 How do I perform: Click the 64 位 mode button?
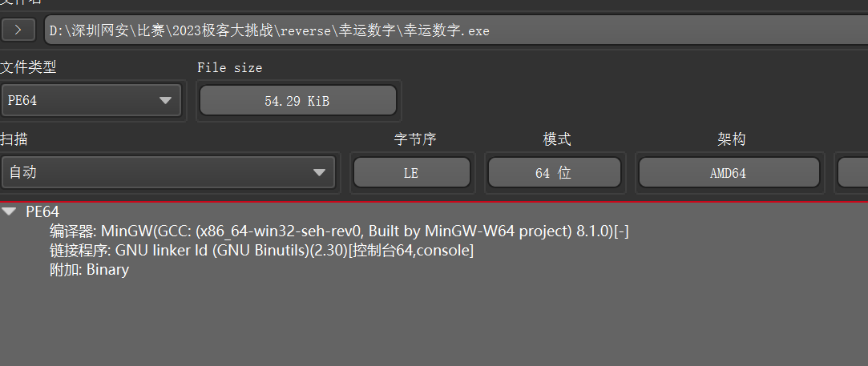(x=555, y=173)
